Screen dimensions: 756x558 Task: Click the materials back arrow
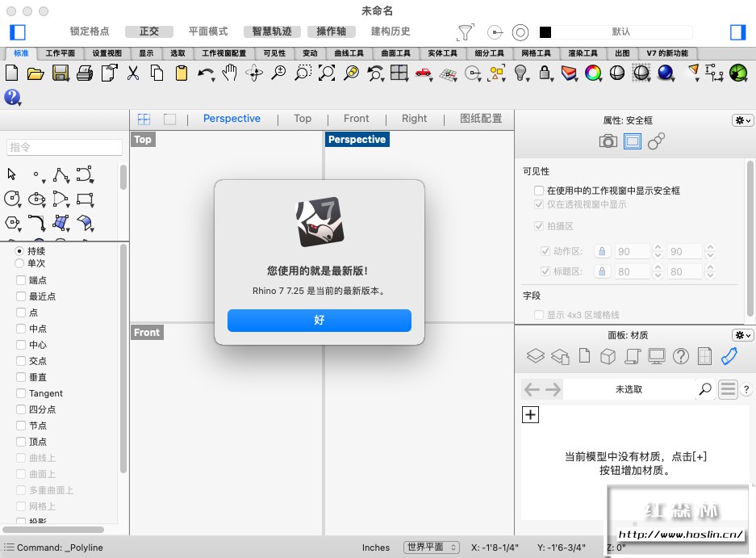532,389
